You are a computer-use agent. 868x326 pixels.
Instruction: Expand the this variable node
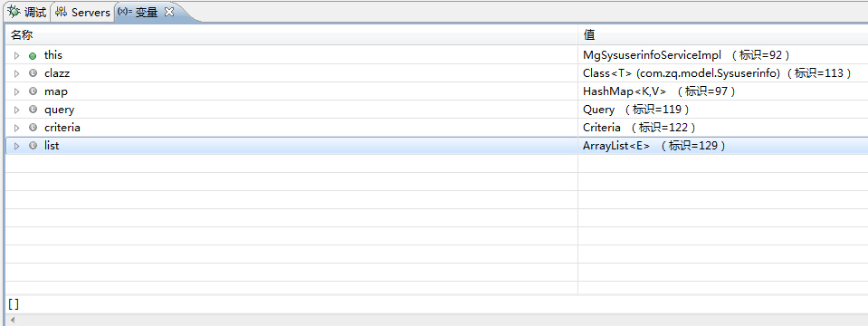[x=16, y=56]
